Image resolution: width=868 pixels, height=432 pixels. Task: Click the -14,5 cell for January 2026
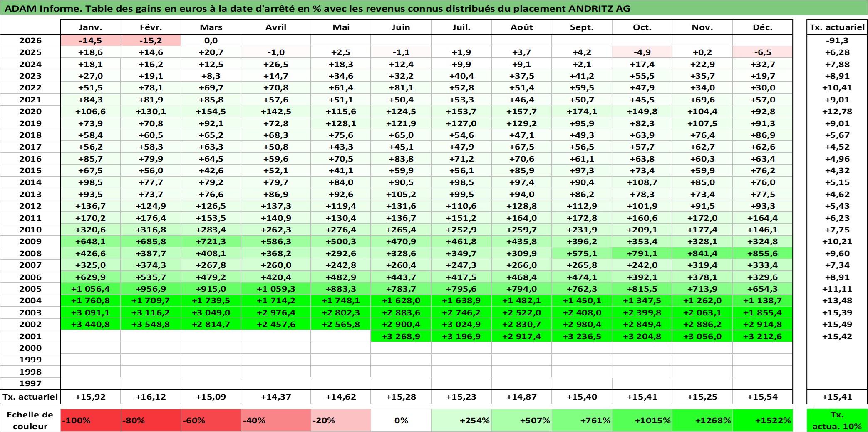click(x=90, y=40)
